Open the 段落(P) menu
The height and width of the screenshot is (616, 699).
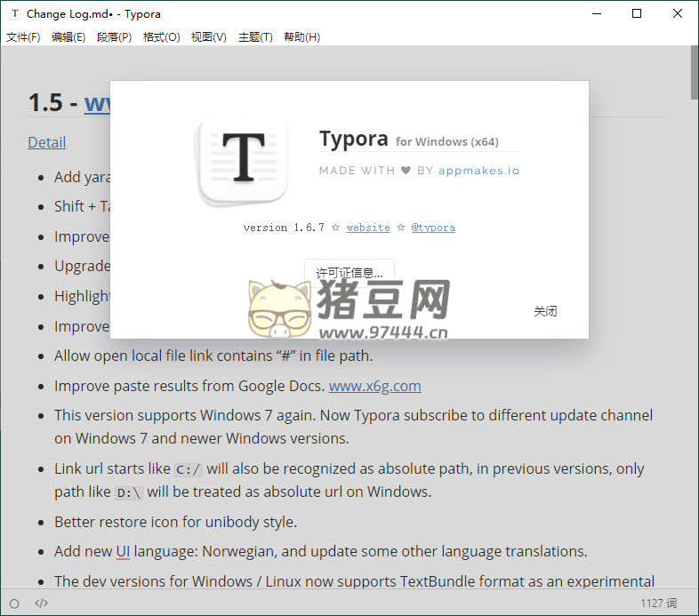[x=114, y=37]
